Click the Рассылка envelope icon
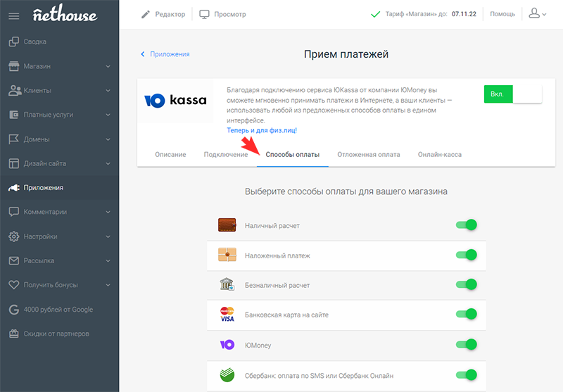 [x=13, y=260]
